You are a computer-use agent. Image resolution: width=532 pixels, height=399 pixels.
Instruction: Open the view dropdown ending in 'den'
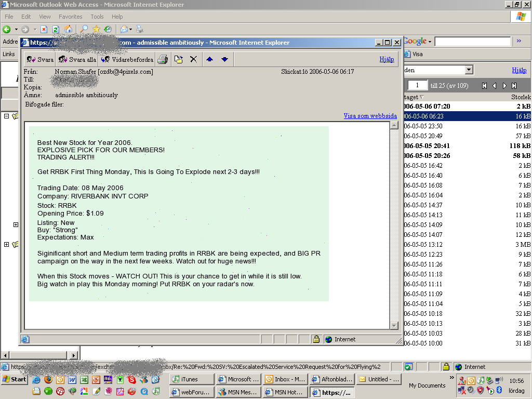click(x=469, y=70)
